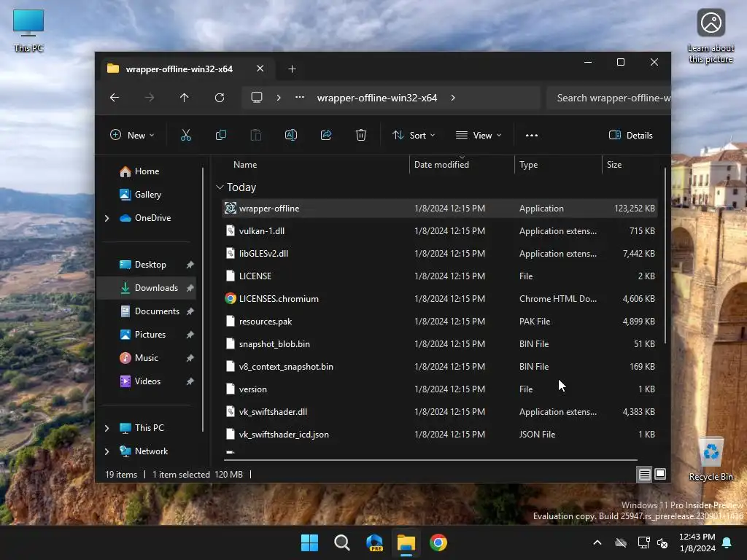Select libGLESv2.dll file
The image size is (747, 560).
click(x=440, y=253)
